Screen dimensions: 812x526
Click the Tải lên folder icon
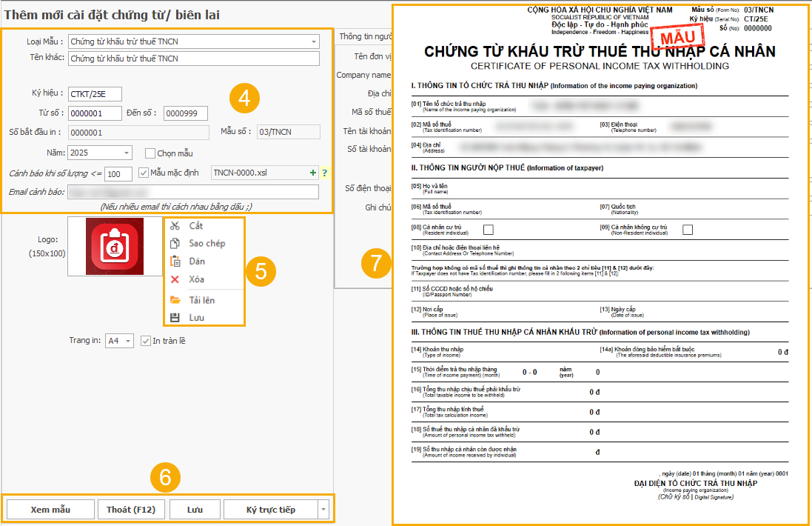click(175, 300)
